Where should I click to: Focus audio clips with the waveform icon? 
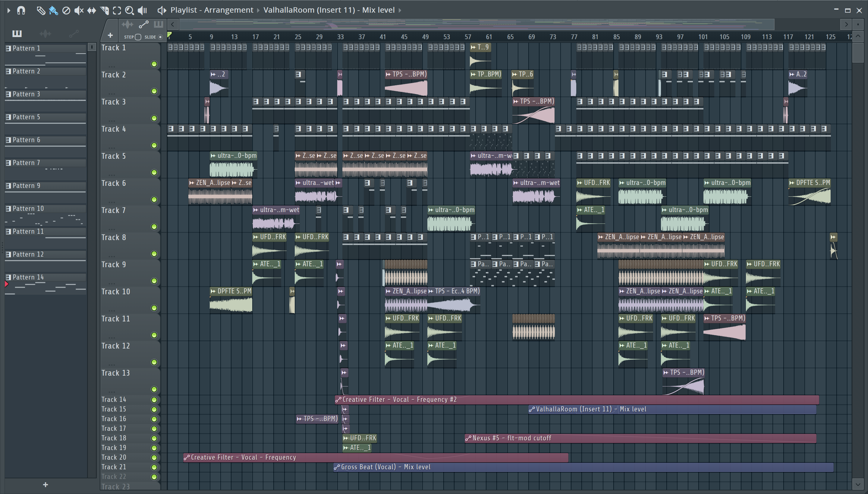point(127,24)
